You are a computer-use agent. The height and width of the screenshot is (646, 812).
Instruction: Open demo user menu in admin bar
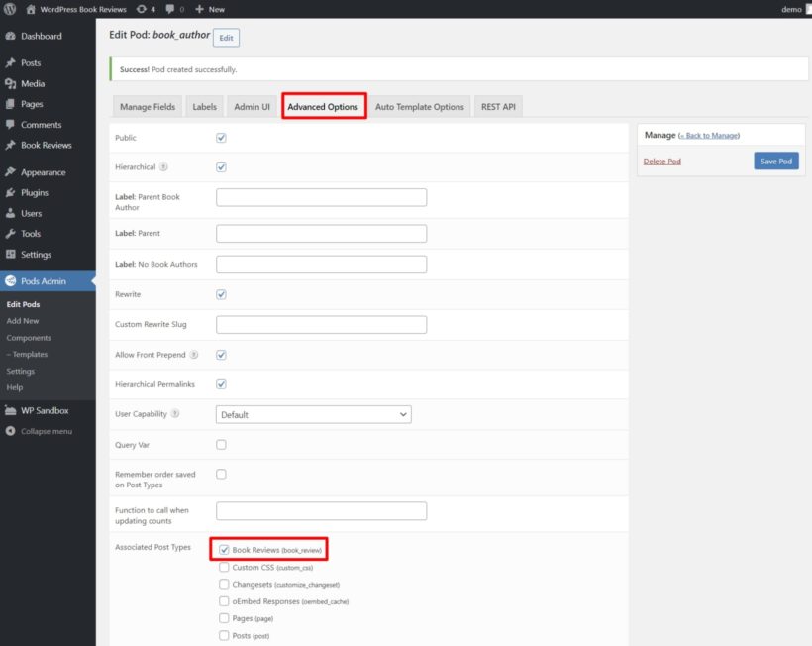point(795,9)
